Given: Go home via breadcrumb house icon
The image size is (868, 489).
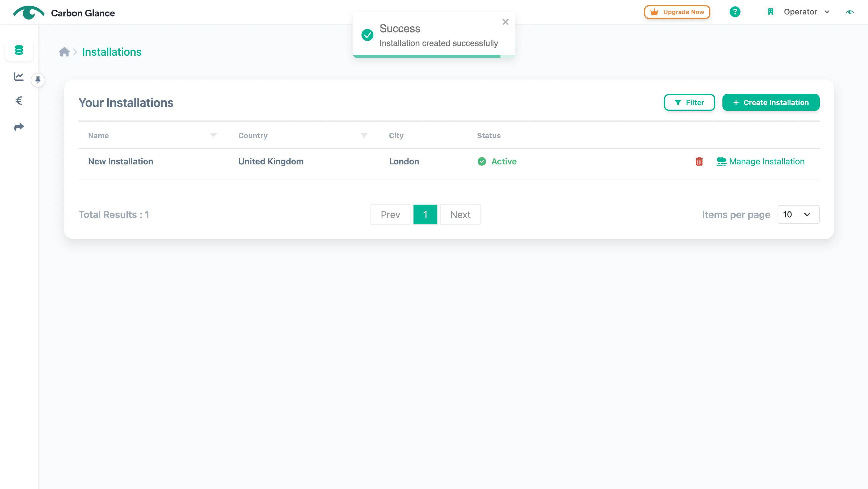Looking at the screenshot, I should (64, 52).
